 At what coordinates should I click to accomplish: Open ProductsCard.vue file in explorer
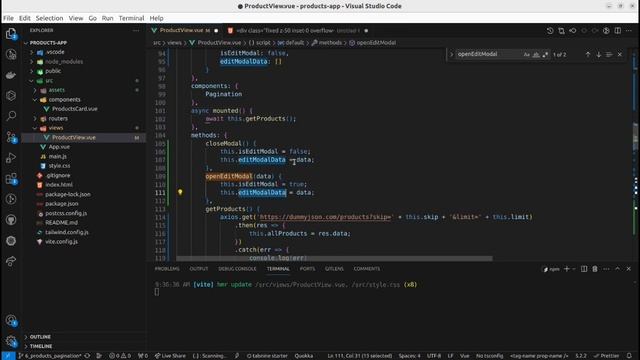75,109
